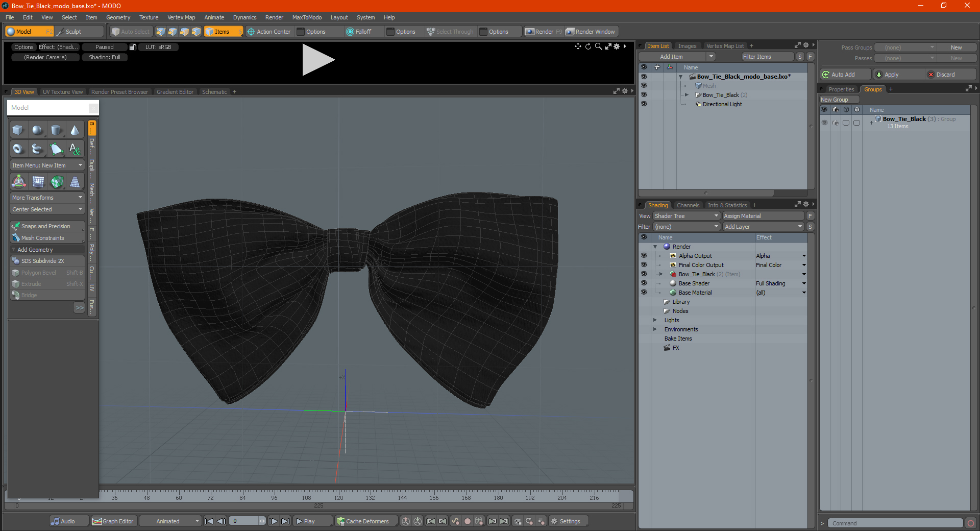Open More Transforms dropdown
The image size is (980, 531).
[x=47, y=198]
